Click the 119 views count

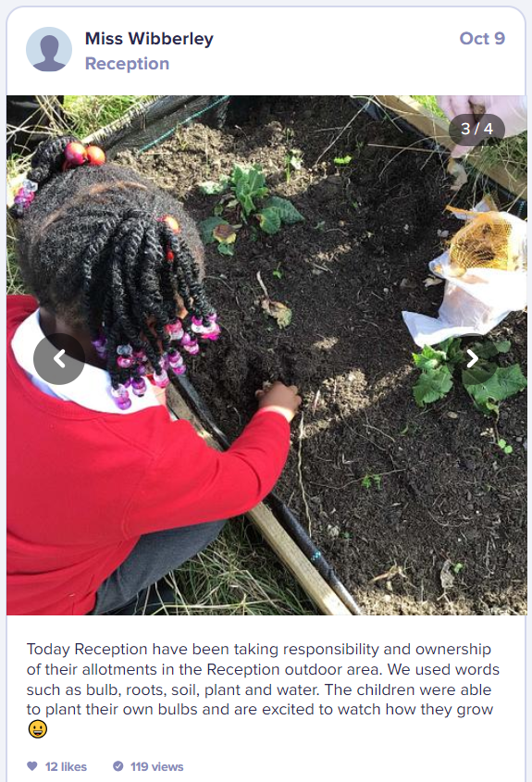(157, 766)
